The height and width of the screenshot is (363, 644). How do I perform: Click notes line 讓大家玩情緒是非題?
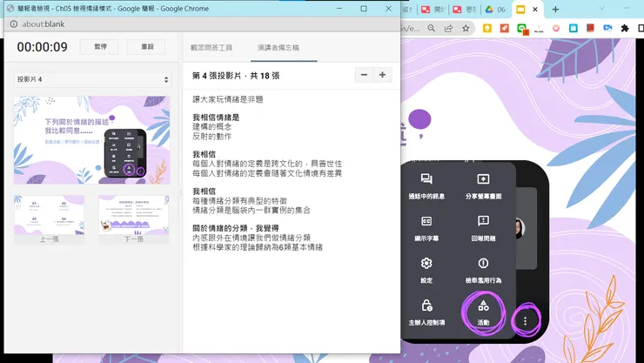[x=228, y=99]
